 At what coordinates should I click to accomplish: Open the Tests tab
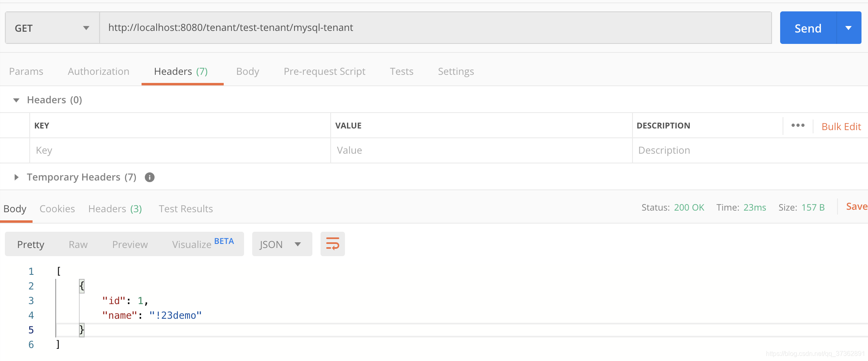pyautogui.click(x=401, y=72)
